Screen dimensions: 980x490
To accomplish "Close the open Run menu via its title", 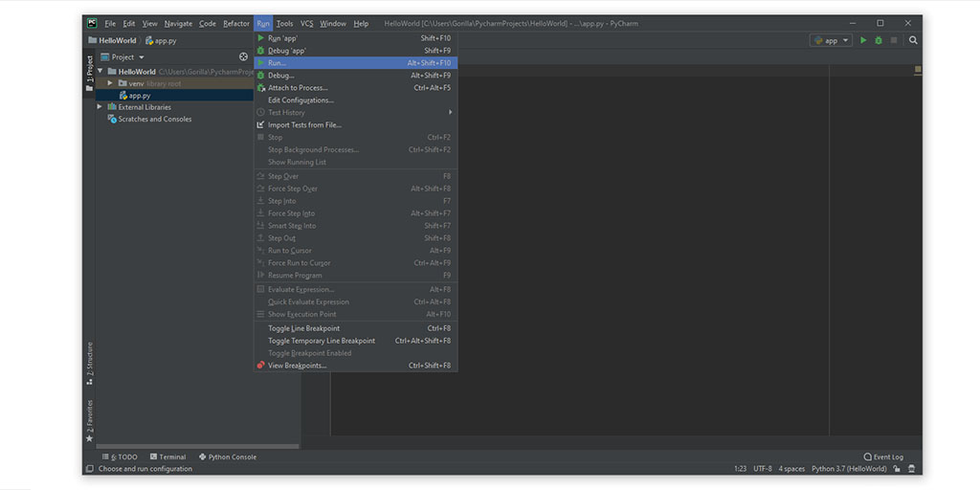I will (263, 24).
